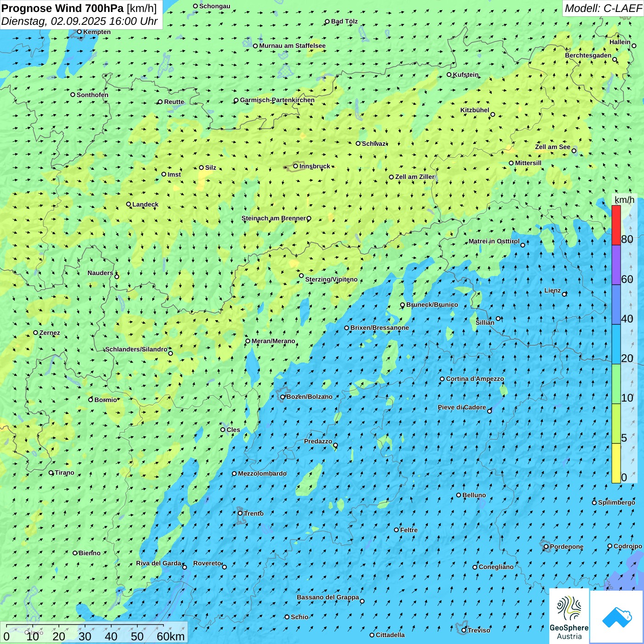Image resolution: width=644 pixels, height=644 pixels.
Task: Click the 'Zell am Ziller' label
Action: (415, 177)
